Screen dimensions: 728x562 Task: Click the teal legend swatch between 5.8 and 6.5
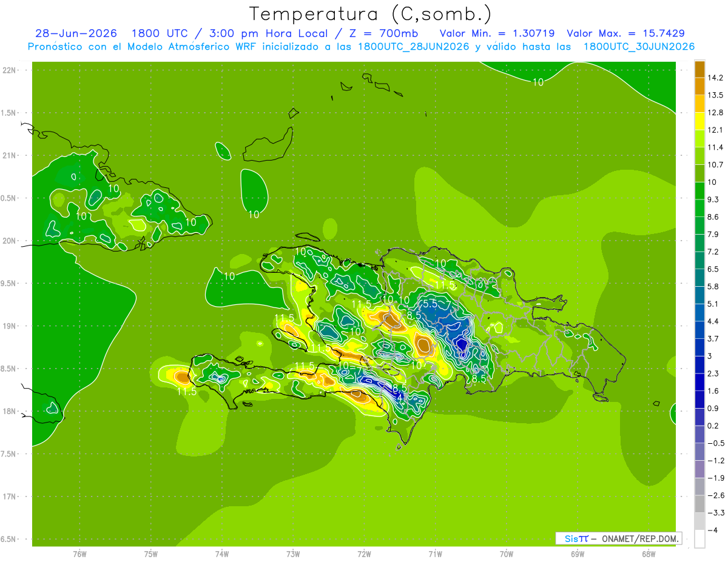[699, 278]
